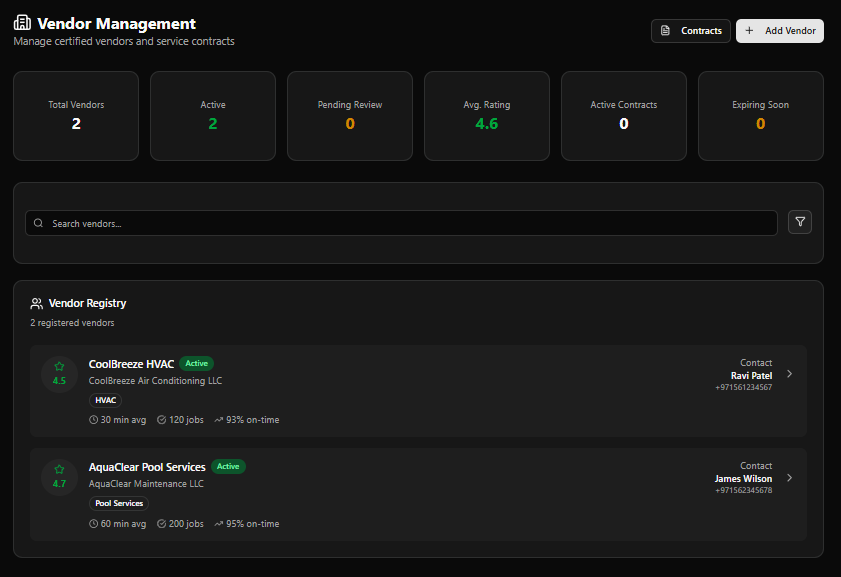The image size is (841, 577).
Task: Click the plus icon in Add Vendor
Action: [x=749, y=31]
